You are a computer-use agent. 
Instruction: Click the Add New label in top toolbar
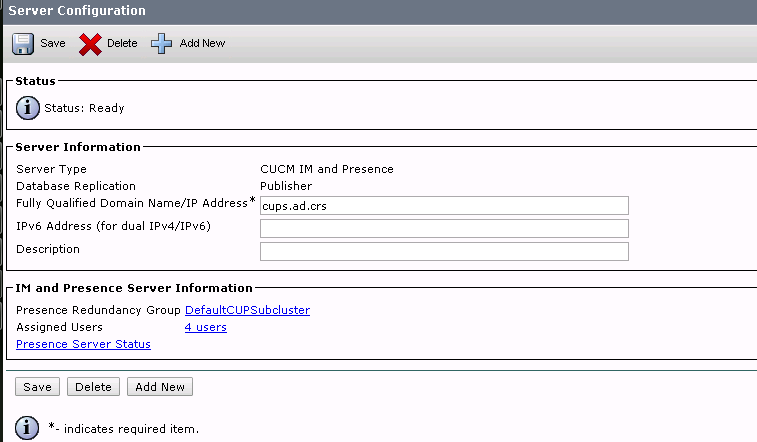point(202,43)
